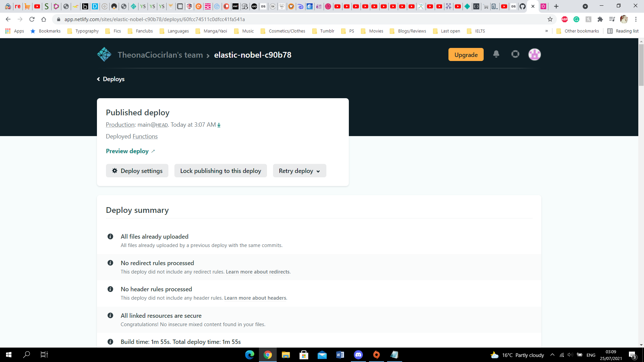The image size is (644, 362).
Task: Open Discord from the taskbar
Action: point(359,355)
